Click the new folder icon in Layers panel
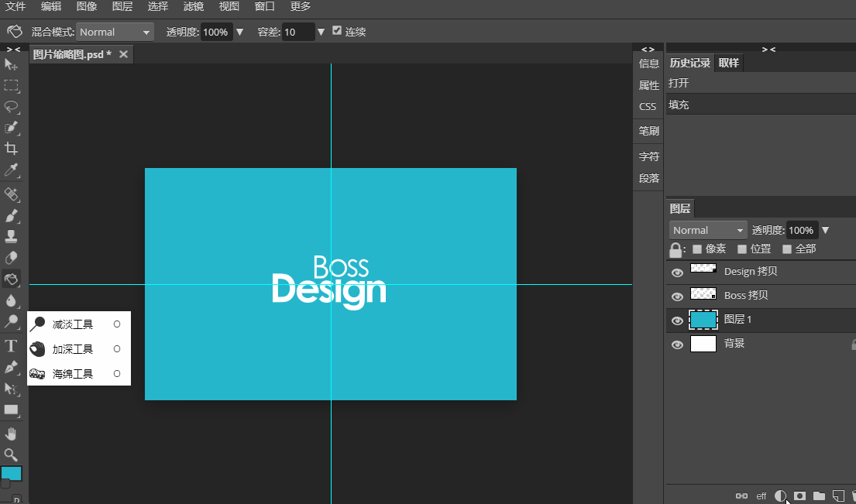The height and width of the screenshot is (504, 856). click(819, 495)
